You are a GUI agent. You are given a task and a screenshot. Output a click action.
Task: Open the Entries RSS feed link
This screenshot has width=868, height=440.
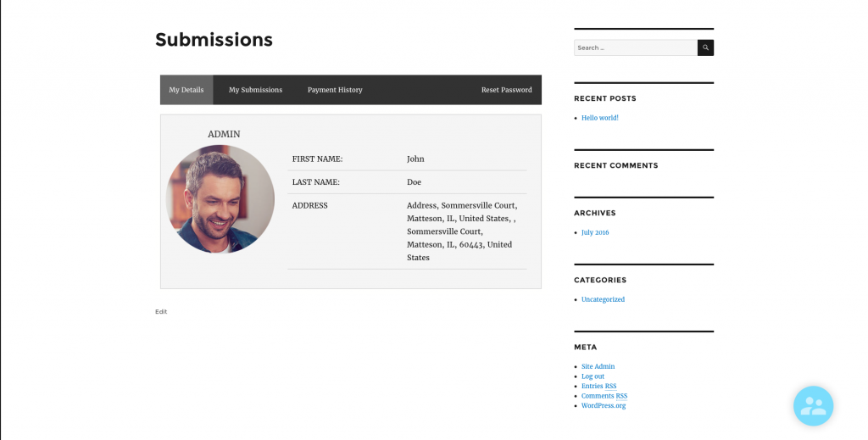pos(598,386)
